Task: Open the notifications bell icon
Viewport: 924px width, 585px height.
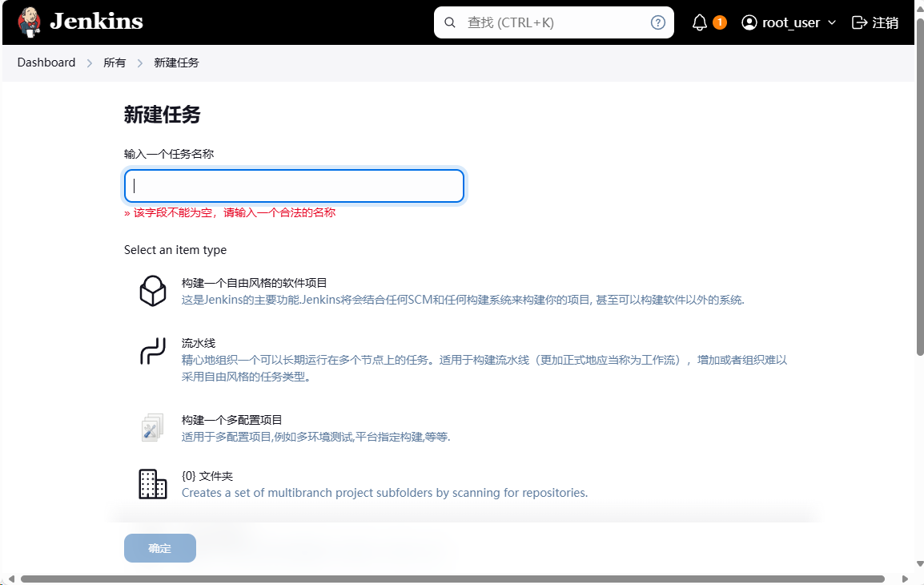Action: [699, 22]
